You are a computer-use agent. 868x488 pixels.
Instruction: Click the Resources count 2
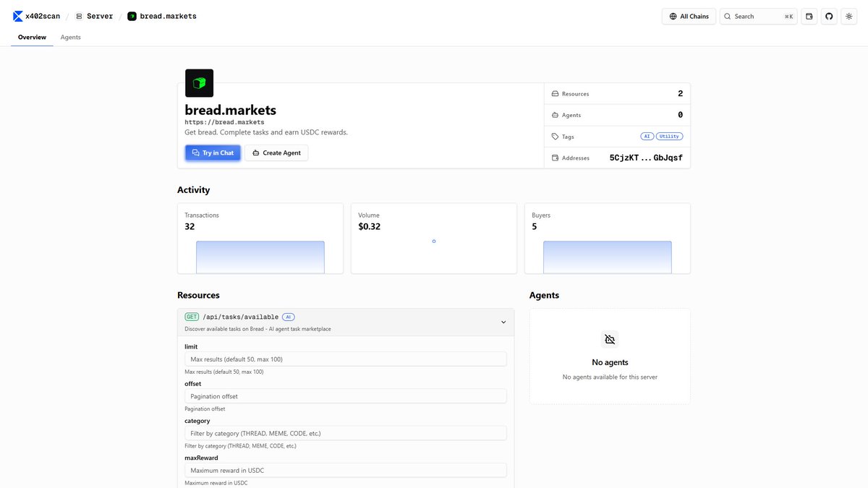pos(680,94)
